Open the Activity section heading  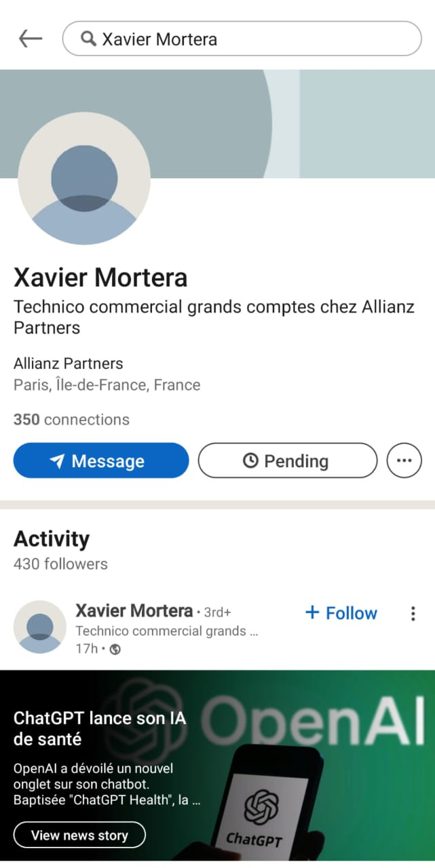[x=52, y=539]
